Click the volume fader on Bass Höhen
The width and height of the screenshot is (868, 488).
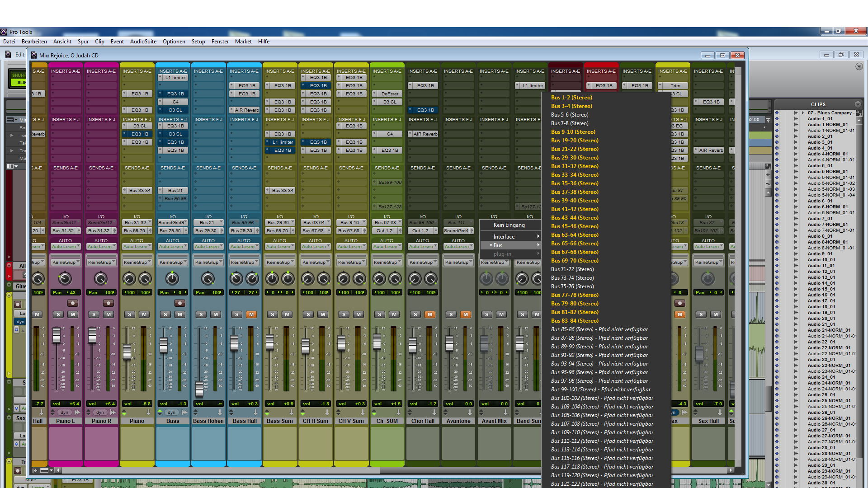(199, 389)
